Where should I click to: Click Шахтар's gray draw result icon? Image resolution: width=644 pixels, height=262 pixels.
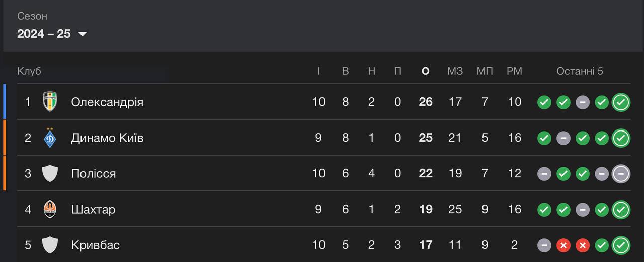click(583, 210)
